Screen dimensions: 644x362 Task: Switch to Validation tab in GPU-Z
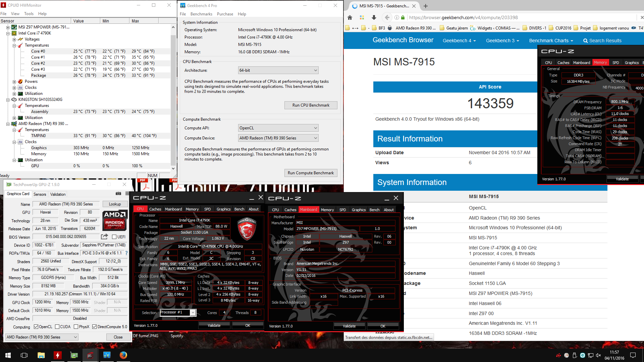(x=58, y=194)
